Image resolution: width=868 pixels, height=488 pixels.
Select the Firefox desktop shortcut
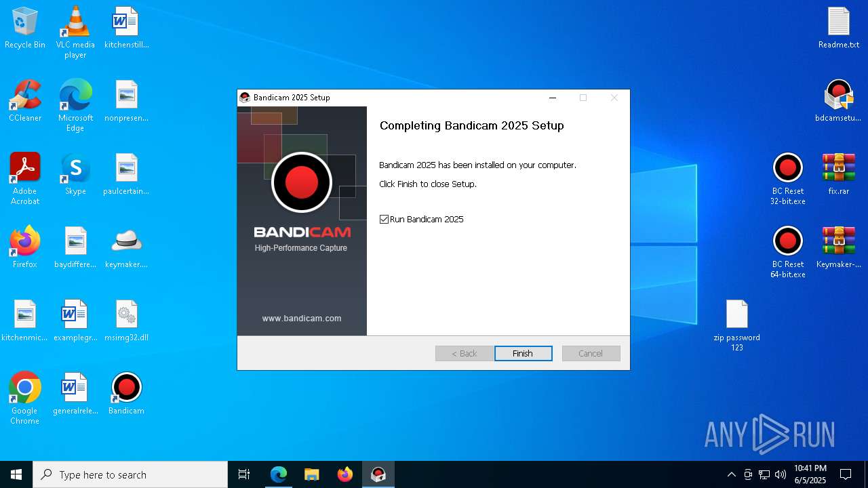point(25,247)
